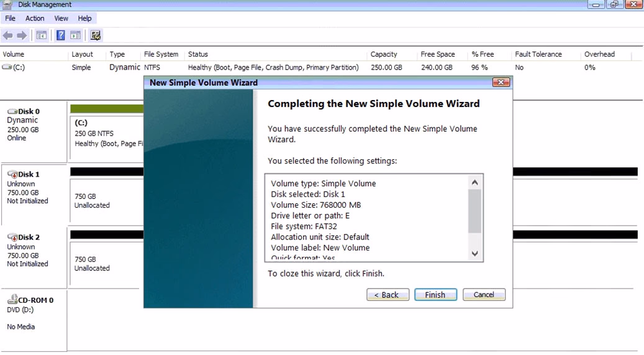Open the Help menu
Image resolution: width=644 pixels, height=355 pixels.
click(x=84, y=18)
